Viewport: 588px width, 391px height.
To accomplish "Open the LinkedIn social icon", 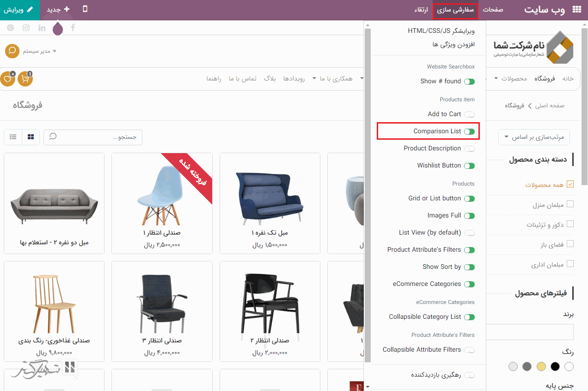I will [x=42, y=28].
